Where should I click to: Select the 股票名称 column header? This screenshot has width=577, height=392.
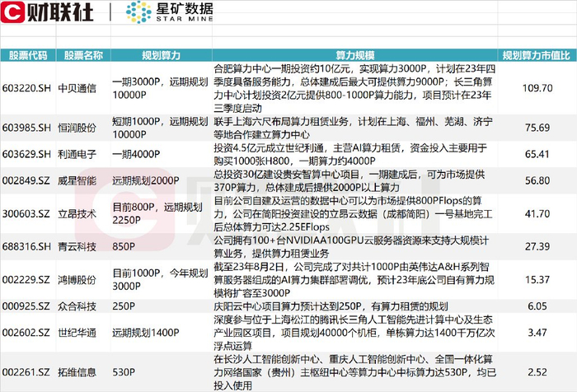tap(83, 55)
